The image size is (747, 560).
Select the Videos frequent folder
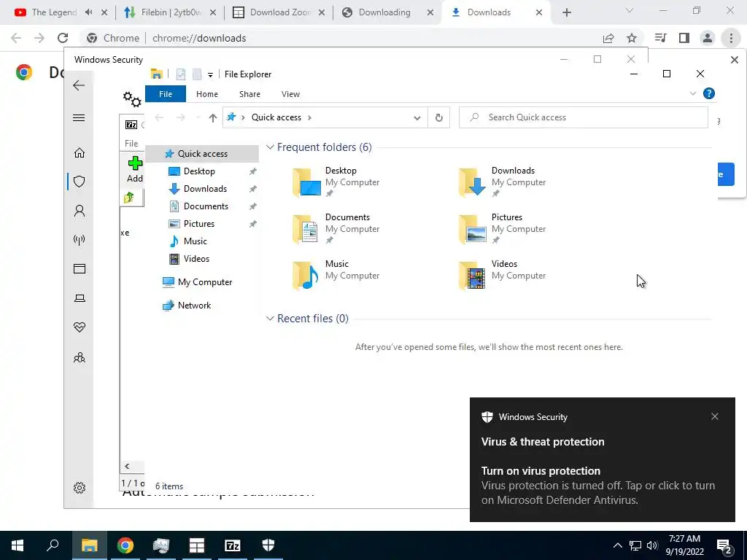(502, 275)
